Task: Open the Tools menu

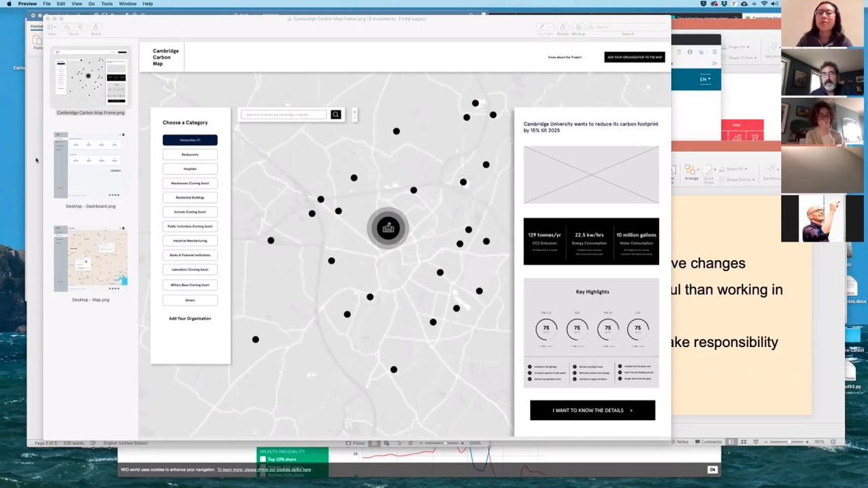Action: tap(106, 4)
